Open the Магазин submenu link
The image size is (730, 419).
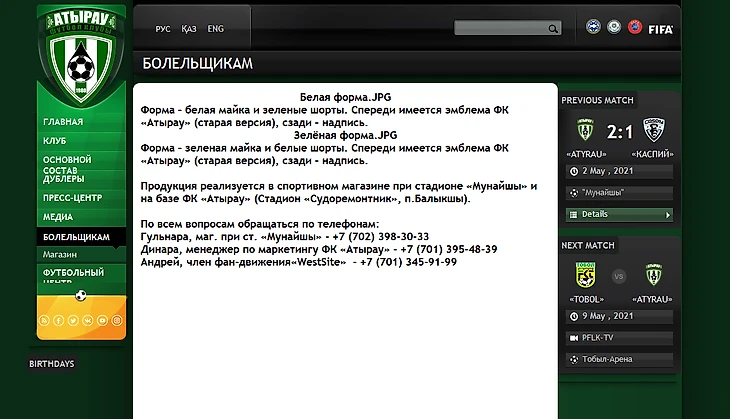coord(60,255)
